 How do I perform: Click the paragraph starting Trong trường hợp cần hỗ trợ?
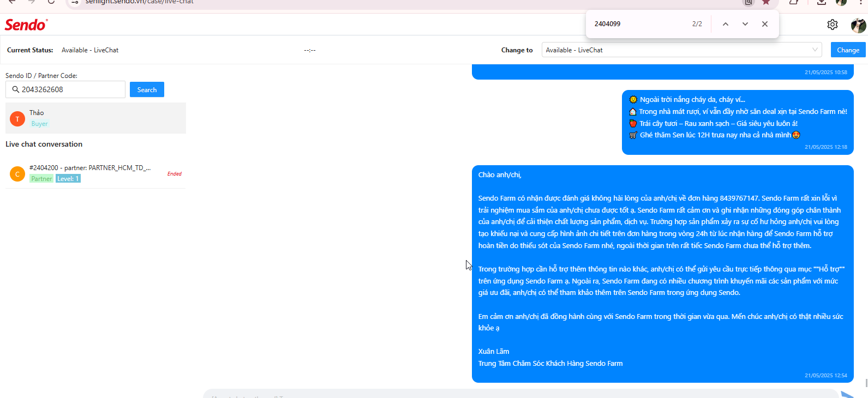(661, 281)
